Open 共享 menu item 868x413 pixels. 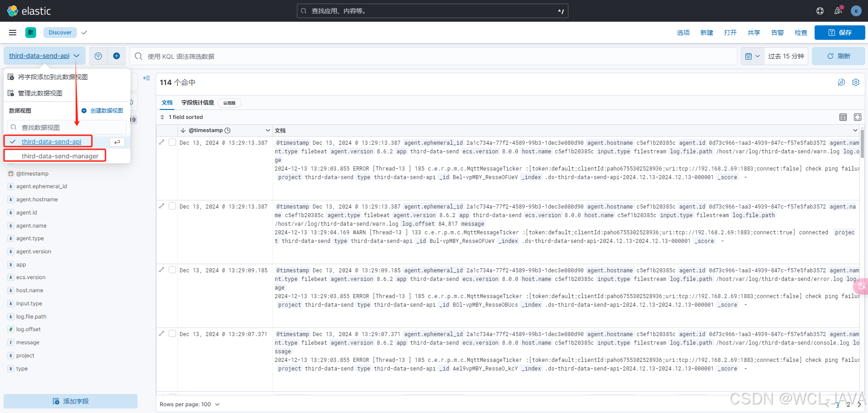754,33
